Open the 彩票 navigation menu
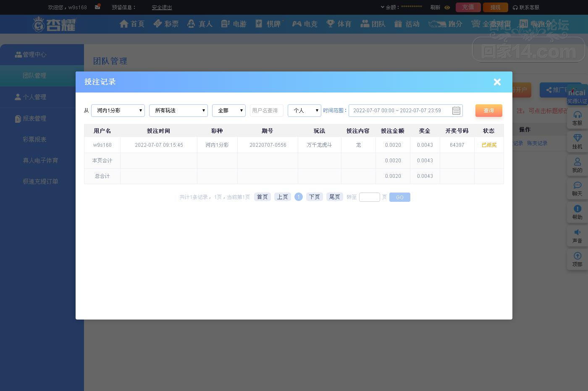588x391 pixels. (166, 24)
